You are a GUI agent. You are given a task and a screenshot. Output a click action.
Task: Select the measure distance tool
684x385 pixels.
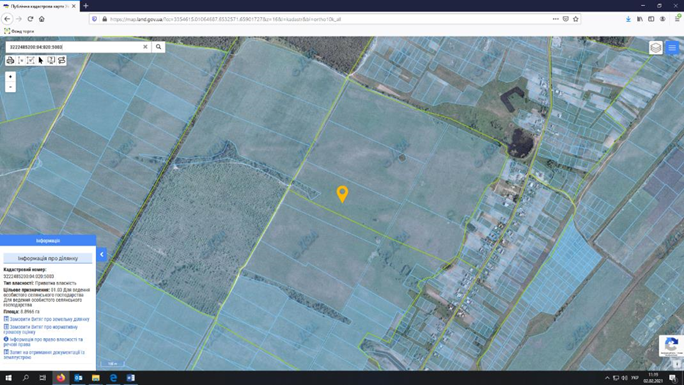point(21,60)
